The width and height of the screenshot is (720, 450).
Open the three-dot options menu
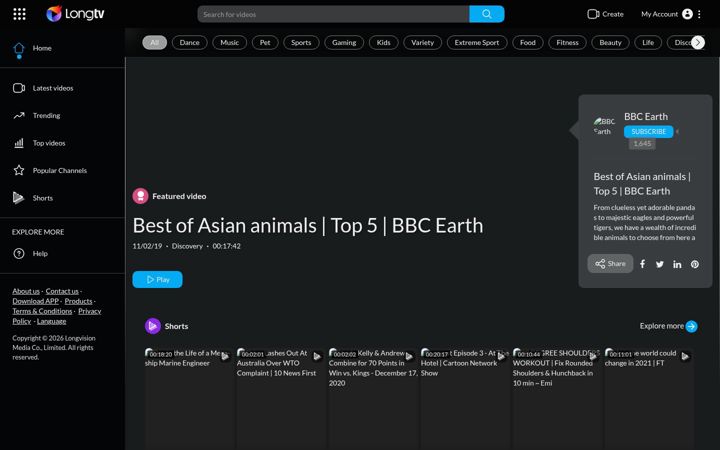[699, 14]
